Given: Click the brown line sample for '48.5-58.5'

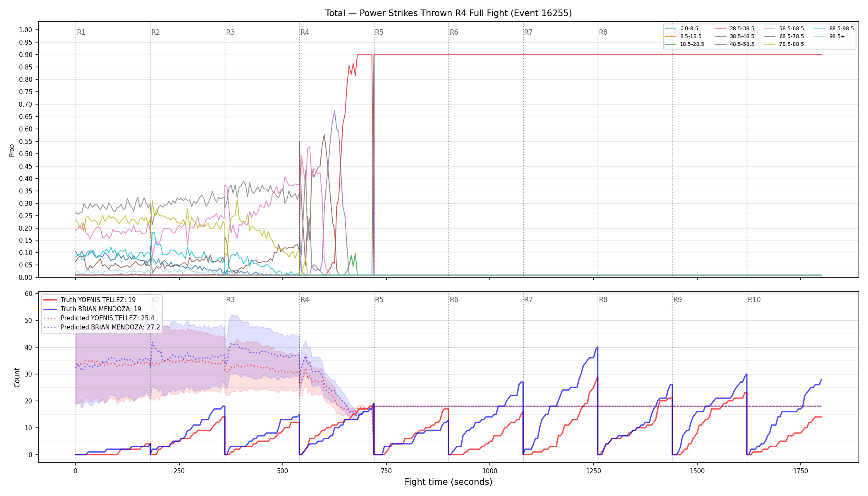Looking at the screenshot, I should (720, 44).
